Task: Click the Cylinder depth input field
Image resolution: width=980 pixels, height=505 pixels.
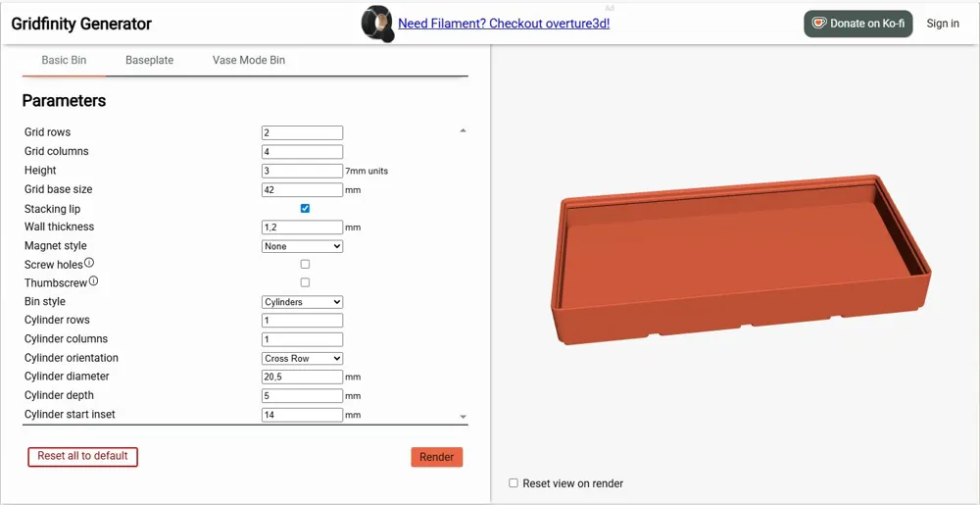Action: (x=303, y=395)
